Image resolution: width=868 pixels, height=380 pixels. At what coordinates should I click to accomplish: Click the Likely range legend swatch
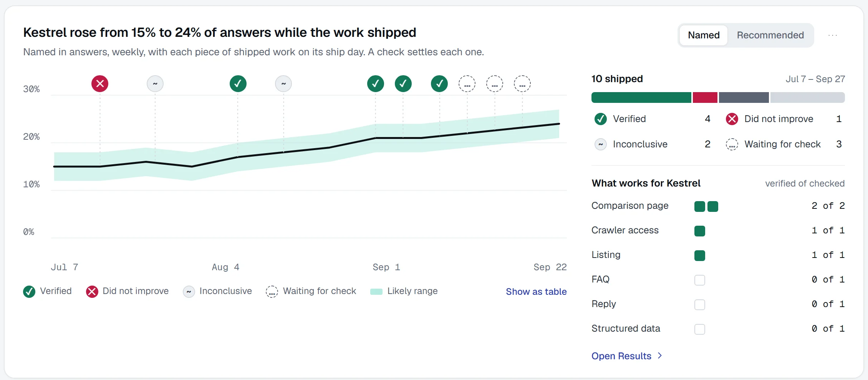click(376, 292)
